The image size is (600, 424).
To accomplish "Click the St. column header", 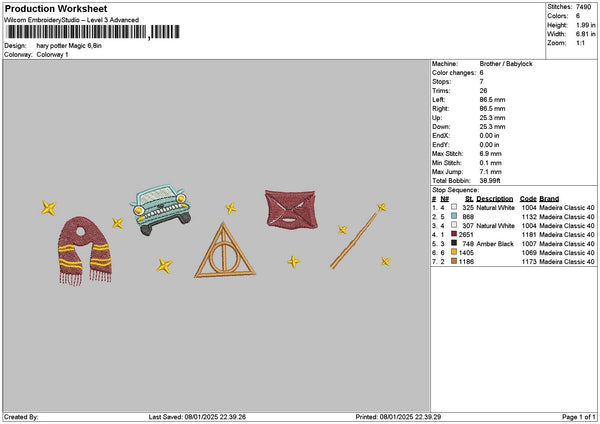I will [x=469, y=199].
